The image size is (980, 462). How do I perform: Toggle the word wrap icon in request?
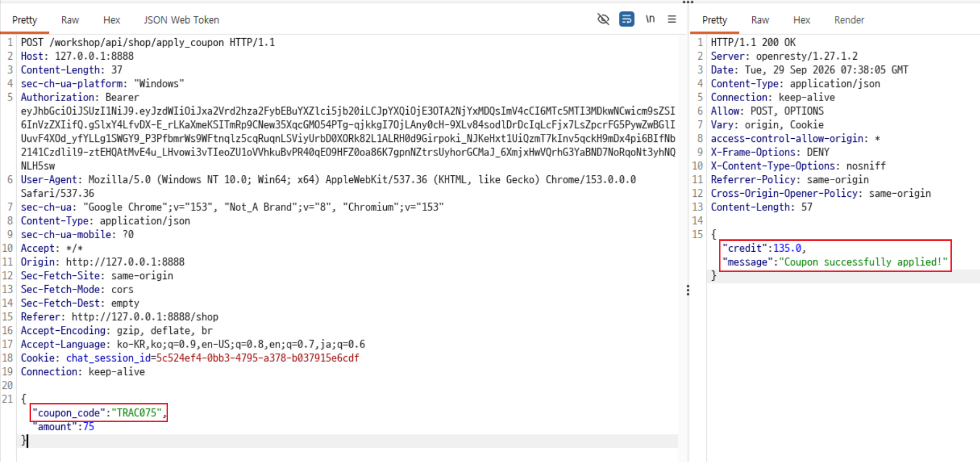626,19
